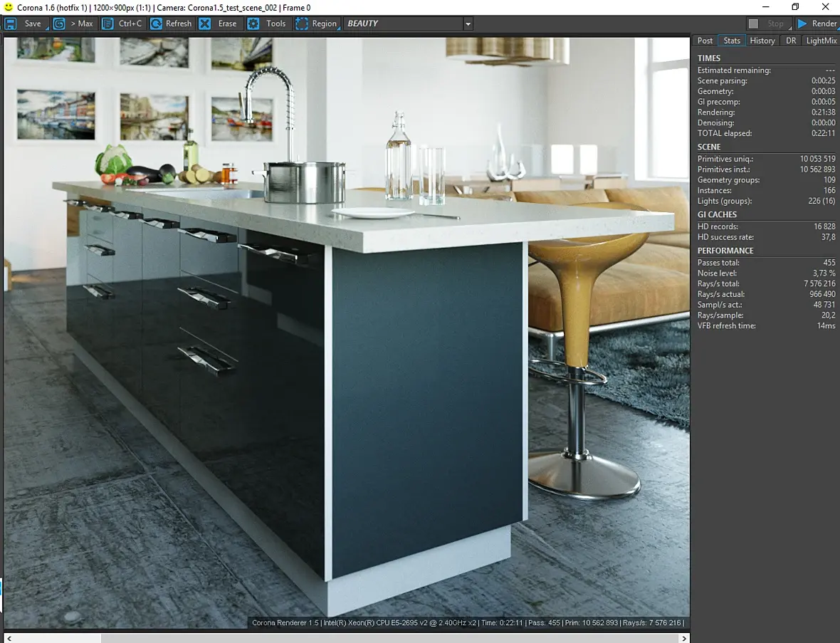Image resolution: width=840 pixels, height=643 pixels.
Task: Click the Tools gear icon
Action: tap(253, 23)
